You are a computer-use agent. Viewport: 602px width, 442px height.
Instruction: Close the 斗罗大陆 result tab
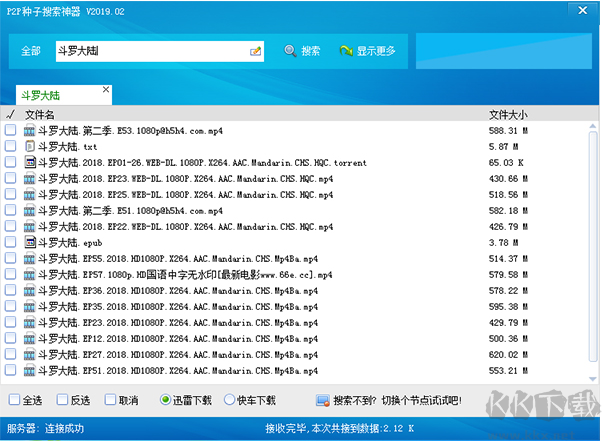coord(106,89)
